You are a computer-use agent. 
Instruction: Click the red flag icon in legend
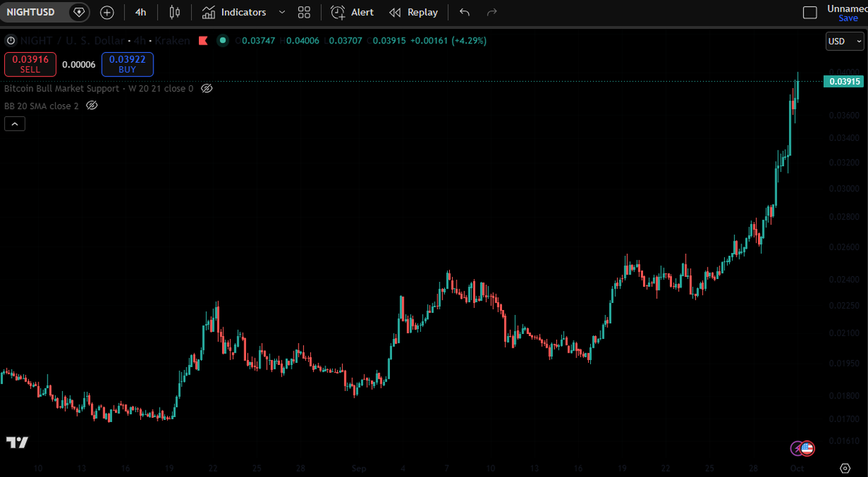click(x=204, y=40)
